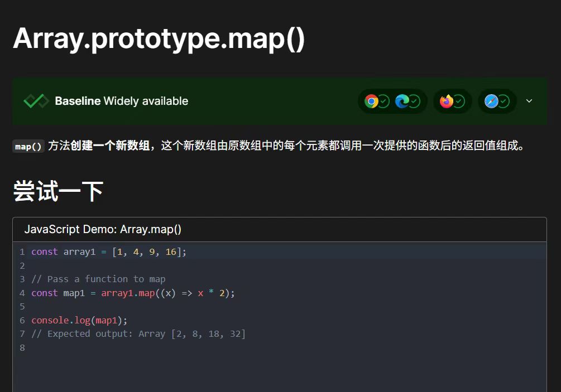Click the Baseline double-checkmark logo
561x392 pixels.
point(36,101)
